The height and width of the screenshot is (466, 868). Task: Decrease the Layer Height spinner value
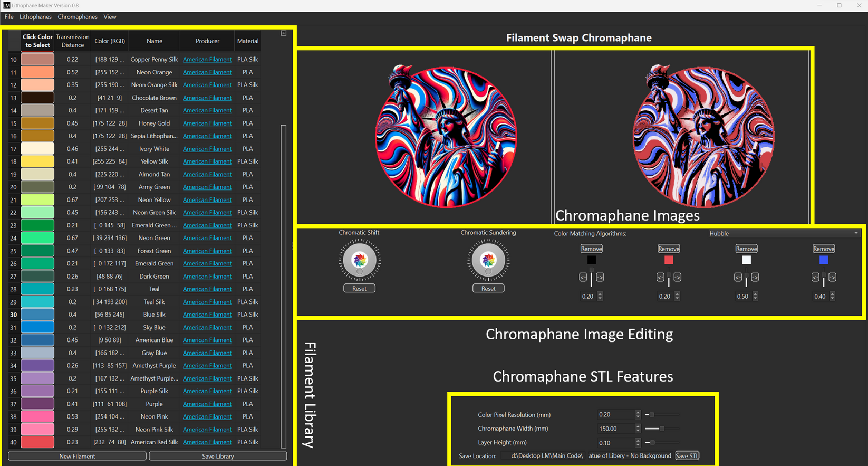(x=638, y=445)
